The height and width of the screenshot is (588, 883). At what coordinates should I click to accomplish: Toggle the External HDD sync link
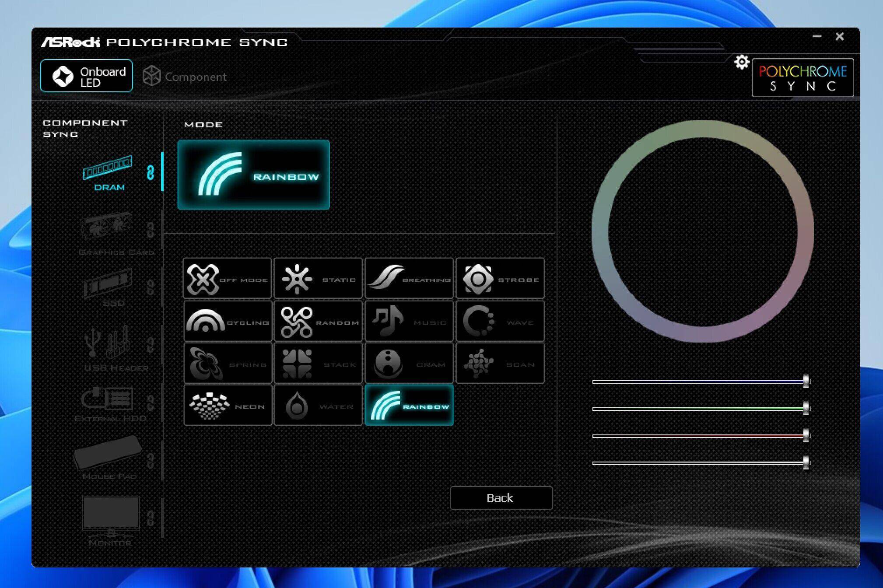pyautogui.click(x=151, y=403)
